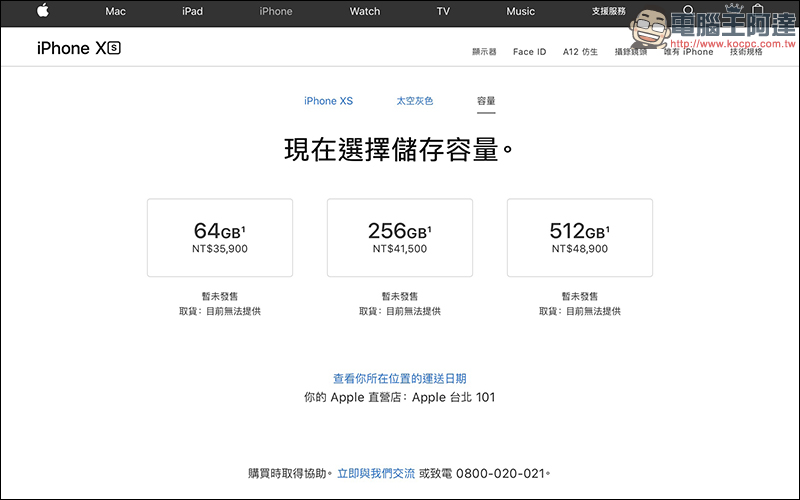800x500 pixels.
Task: Click 查看你所在位置的運送日期 link
Action: click(x=400, y=379)
